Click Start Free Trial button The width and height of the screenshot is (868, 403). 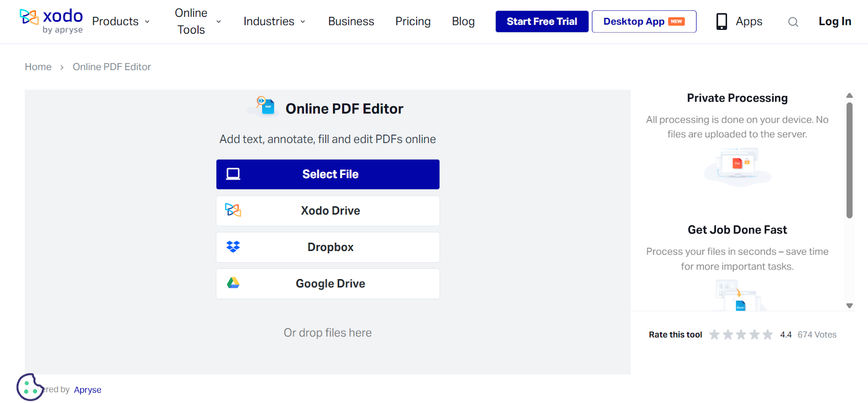point(541,21)
